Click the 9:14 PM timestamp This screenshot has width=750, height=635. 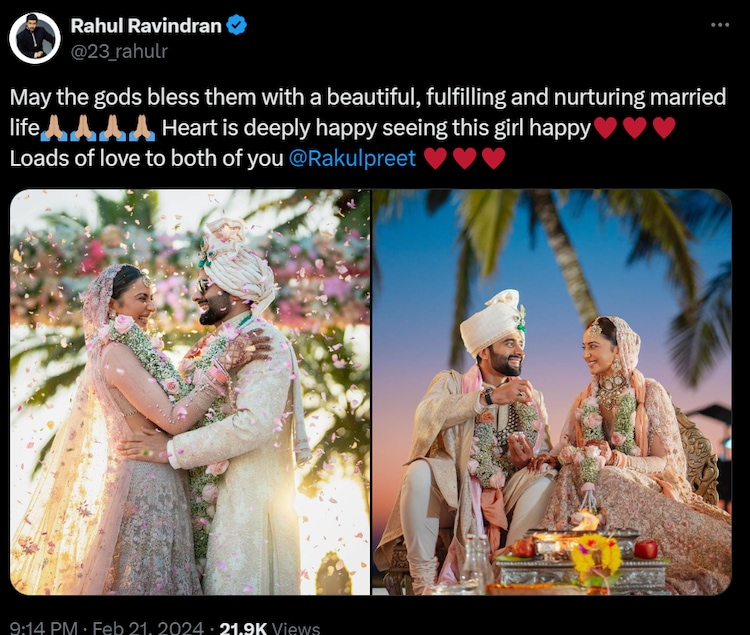(44, 627)
